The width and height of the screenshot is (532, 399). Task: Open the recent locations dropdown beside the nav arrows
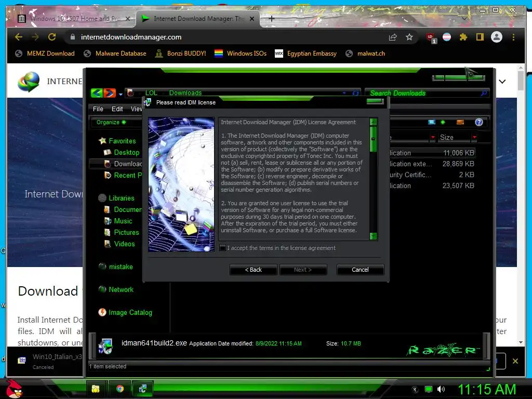121,95
